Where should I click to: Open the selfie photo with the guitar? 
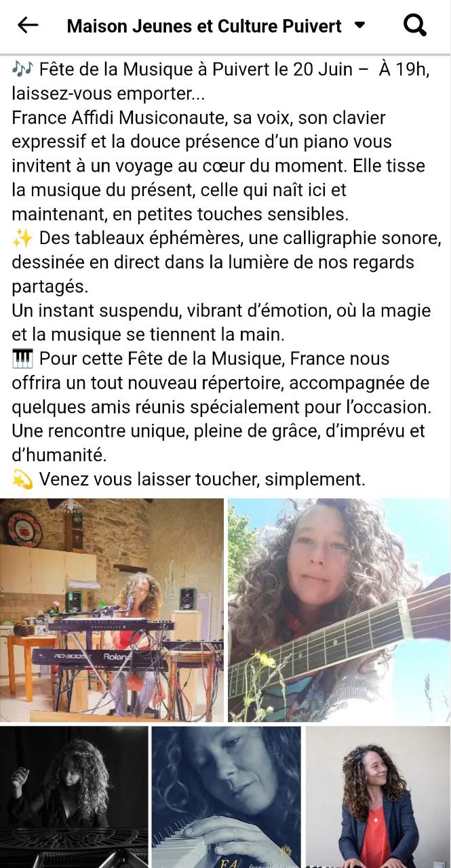pos(339,610)
